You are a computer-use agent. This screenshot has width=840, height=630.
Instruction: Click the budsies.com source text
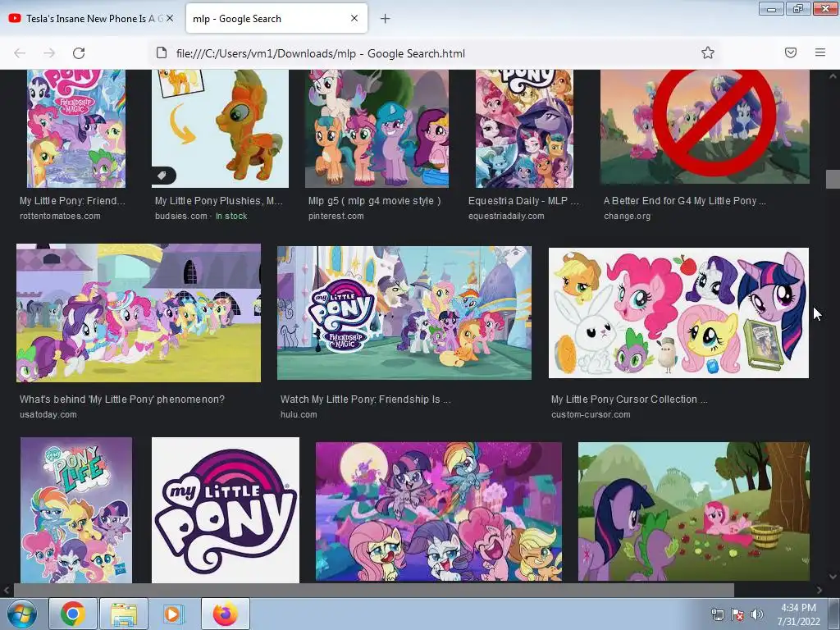[181, 216]
